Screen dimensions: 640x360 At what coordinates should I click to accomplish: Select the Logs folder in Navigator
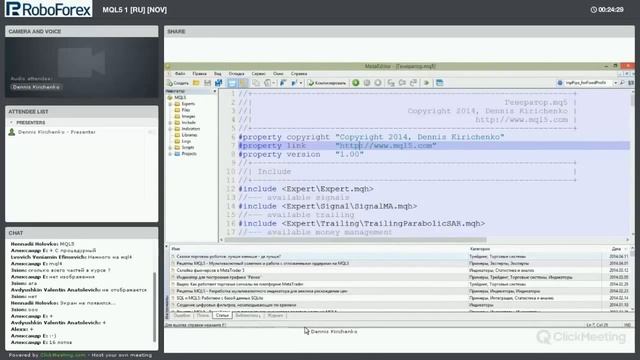tap(186, 141)
